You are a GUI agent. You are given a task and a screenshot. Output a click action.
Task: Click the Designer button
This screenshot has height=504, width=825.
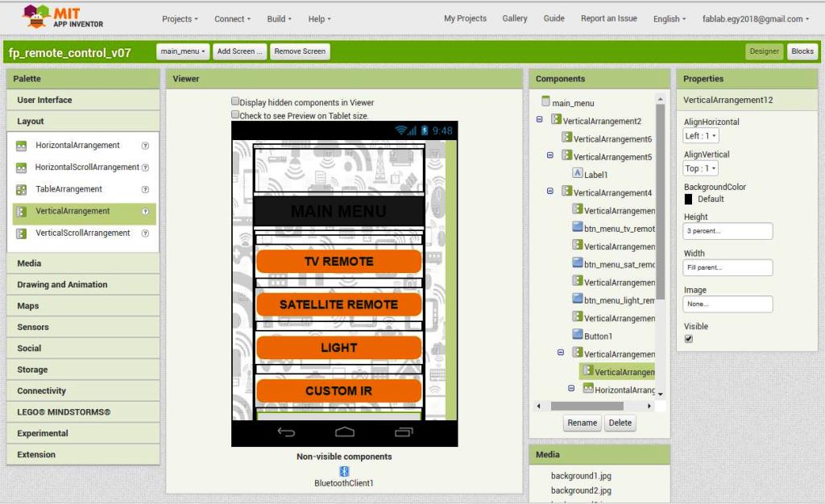(764, 52)
